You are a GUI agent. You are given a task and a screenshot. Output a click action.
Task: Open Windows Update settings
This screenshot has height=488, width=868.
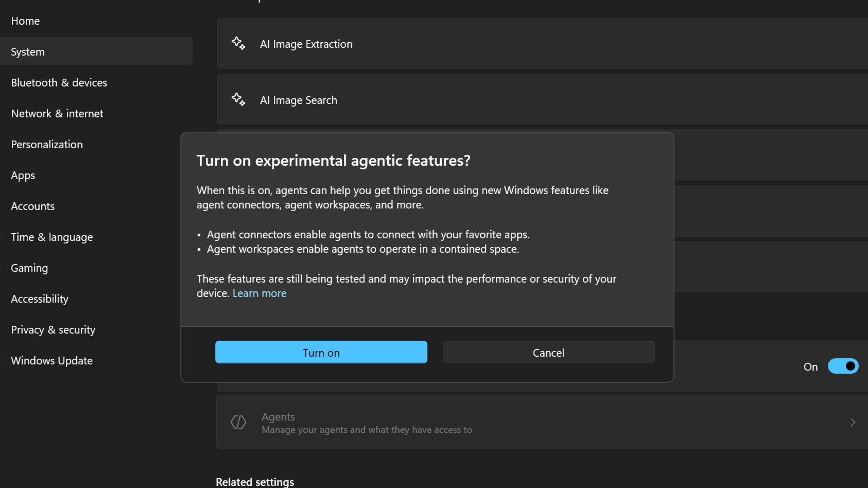pos(51,360)
